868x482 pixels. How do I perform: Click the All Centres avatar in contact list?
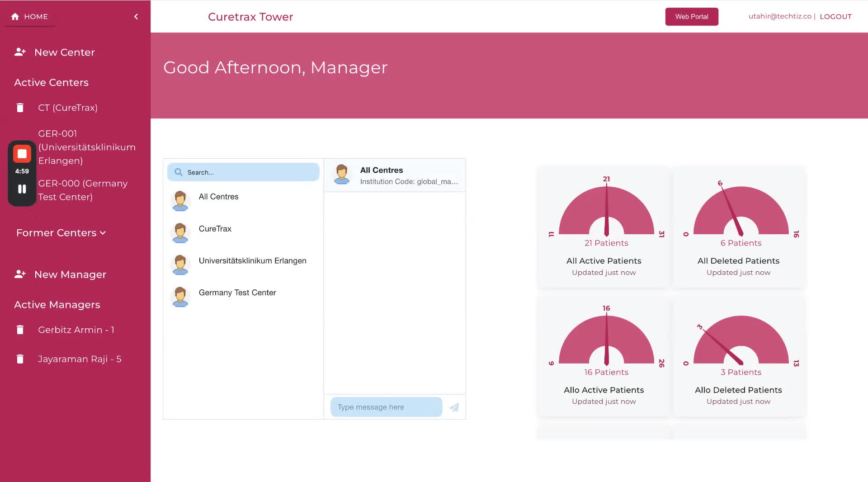pyautogui.click(x=180, y=200)
